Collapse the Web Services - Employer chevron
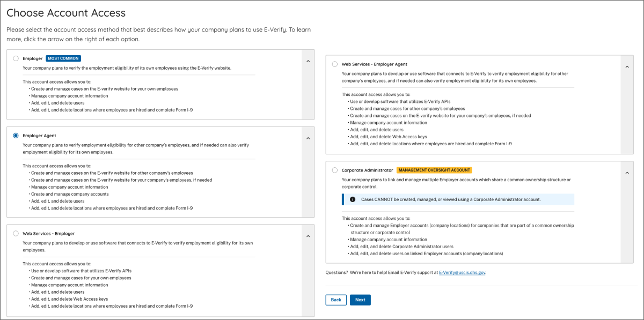 tap(308, 236)
